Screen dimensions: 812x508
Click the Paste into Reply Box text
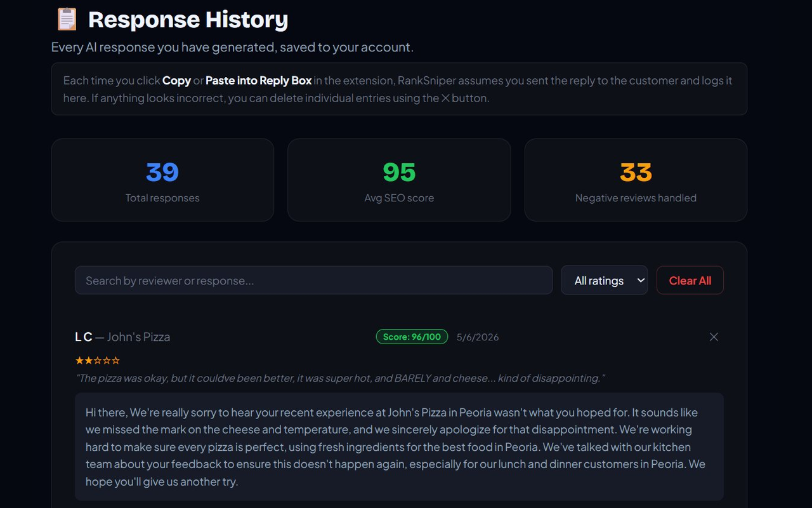(x=258, y=81)
